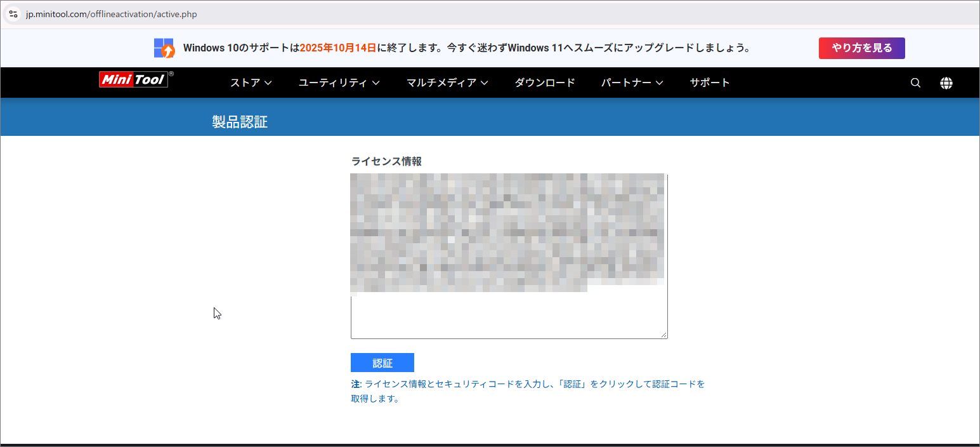Image resolution: width=980 pixels, height=447 pixels.
Task: Click the Windows upgrade banner icon
Action: [x=164, y=48]
